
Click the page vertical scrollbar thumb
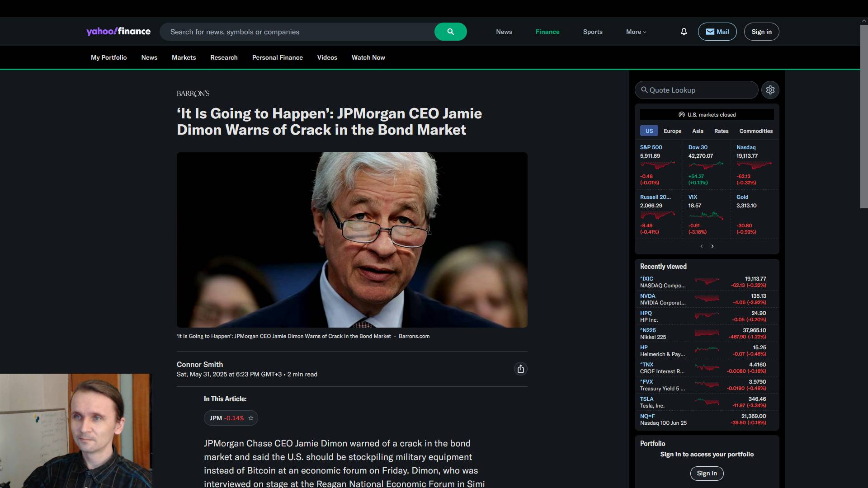coord(863,117)
